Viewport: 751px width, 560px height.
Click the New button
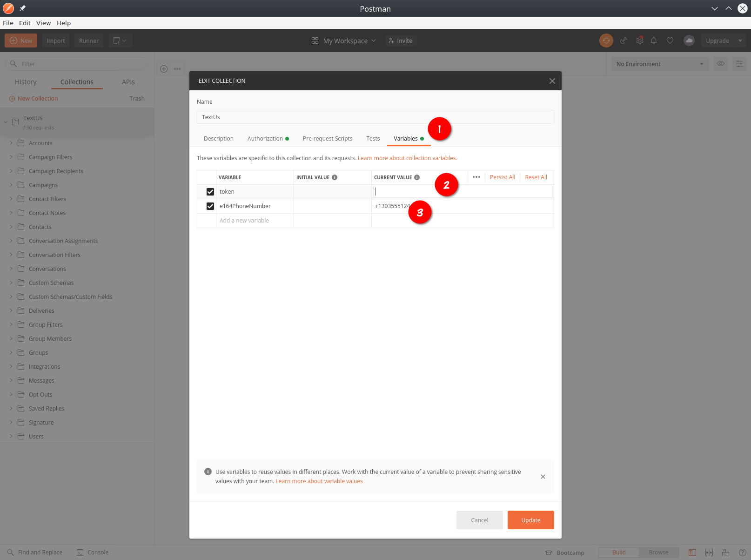click(21, 40)
